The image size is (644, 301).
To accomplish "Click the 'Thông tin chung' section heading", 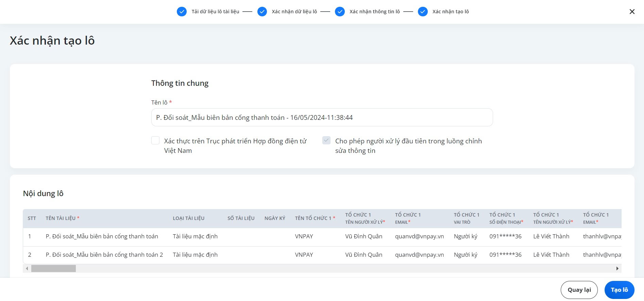I will click(180, 83).
